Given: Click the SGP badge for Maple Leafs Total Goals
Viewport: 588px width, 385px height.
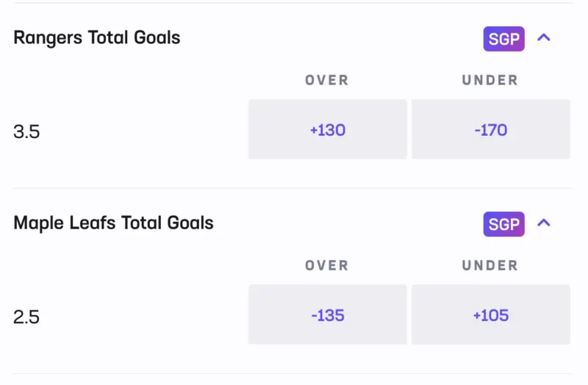Looking at the screenshot, I should (503, 224).
